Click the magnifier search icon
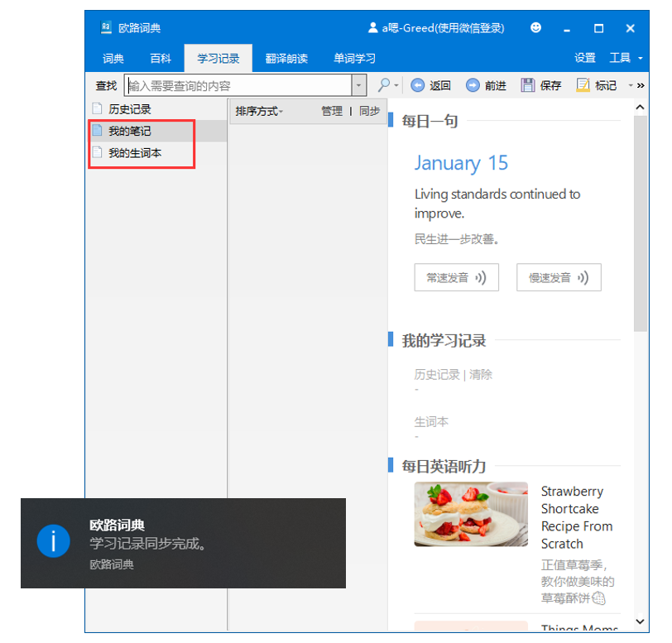 [384, 85]
